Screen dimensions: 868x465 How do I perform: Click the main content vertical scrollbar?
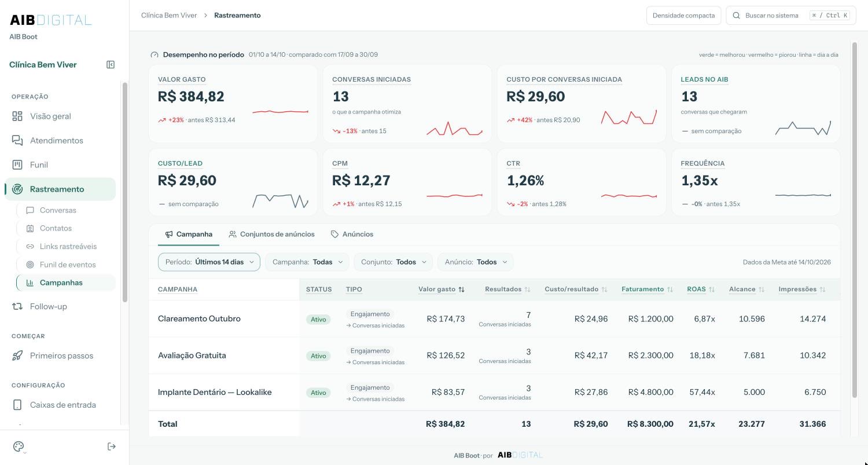(854, 220)
